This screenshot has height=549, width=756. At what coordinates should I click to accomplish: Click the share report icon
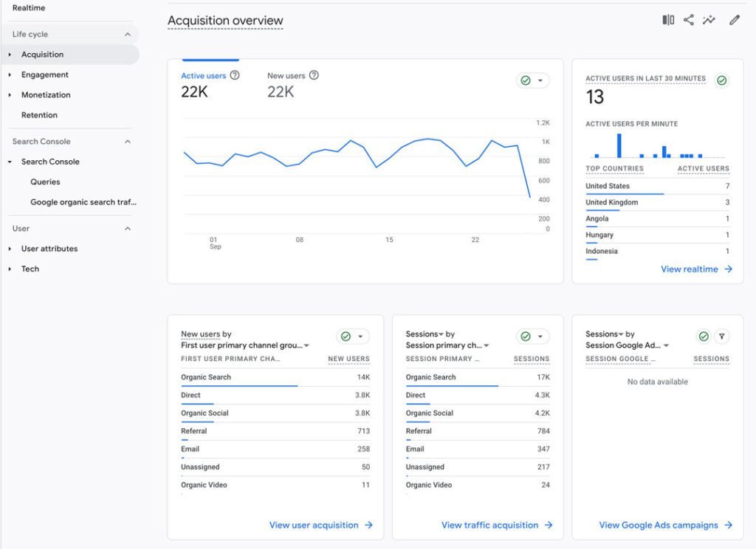(x=689, y=20)
